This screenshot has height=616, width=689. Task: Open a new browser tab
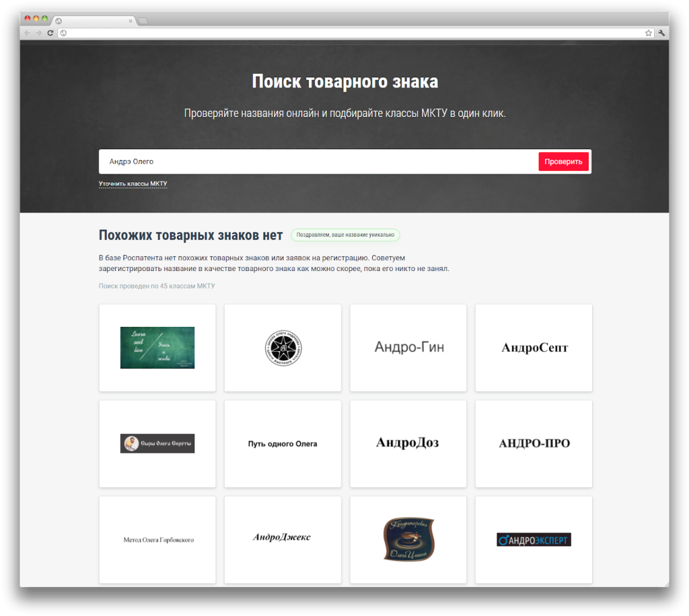142,20
